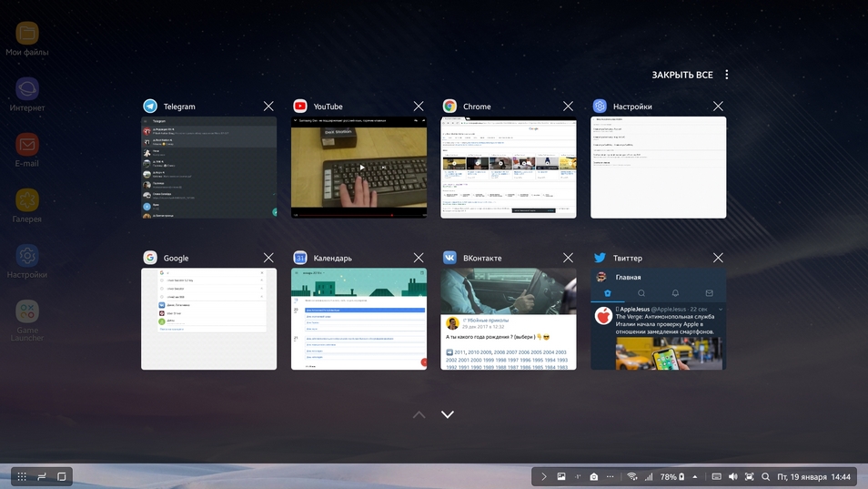Close the Твиттер recent app card
The height and width of the screenshot is (489, 868).
click(x=718, y=258)
